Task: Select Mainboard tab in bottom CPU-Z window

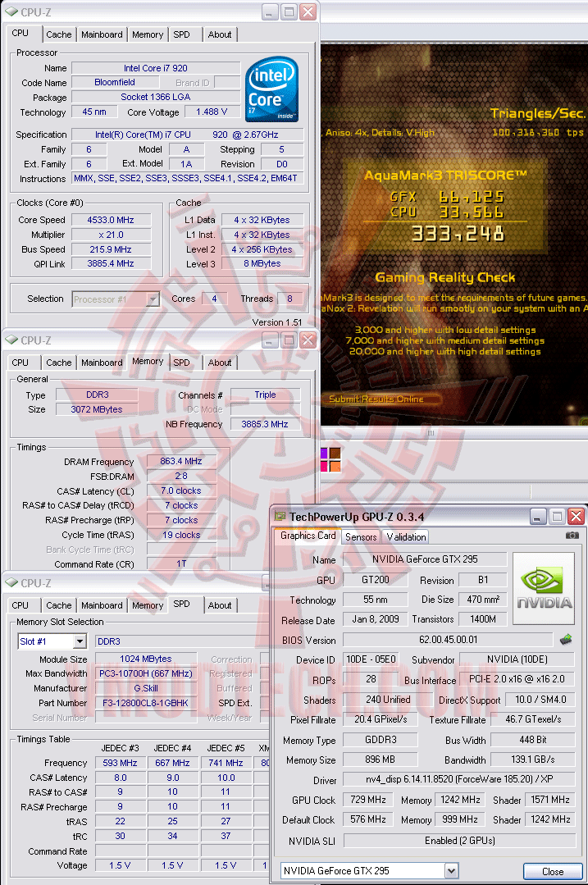Action: tap(102, 605)
